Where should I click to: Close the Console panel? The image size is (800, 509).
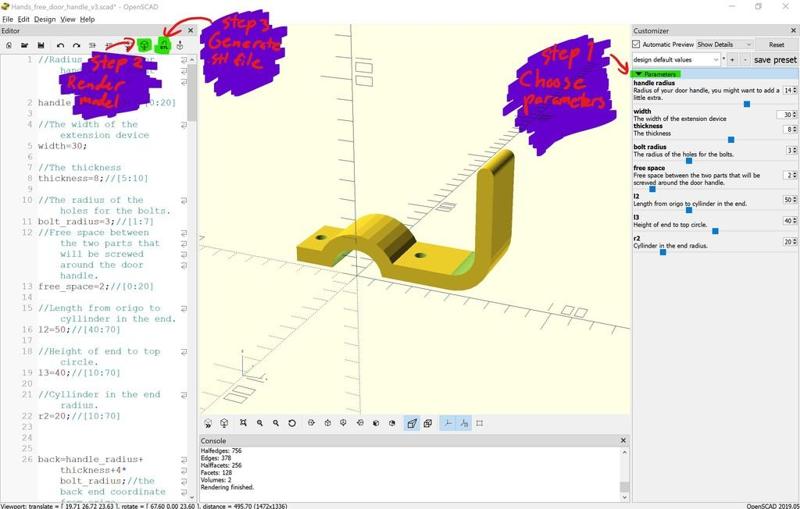tap(623, 440)
